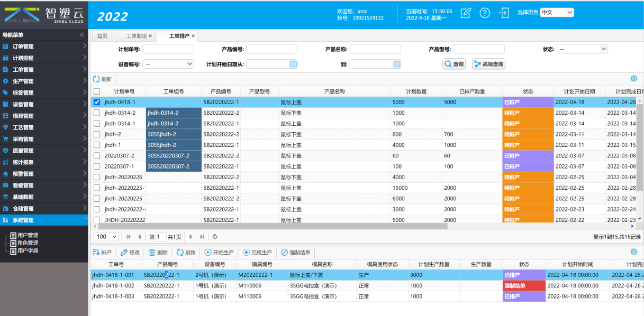The height and width of the screenshot is (316, 644).
Task: Click upper grid settings gear icon
Action: [634, 79]
